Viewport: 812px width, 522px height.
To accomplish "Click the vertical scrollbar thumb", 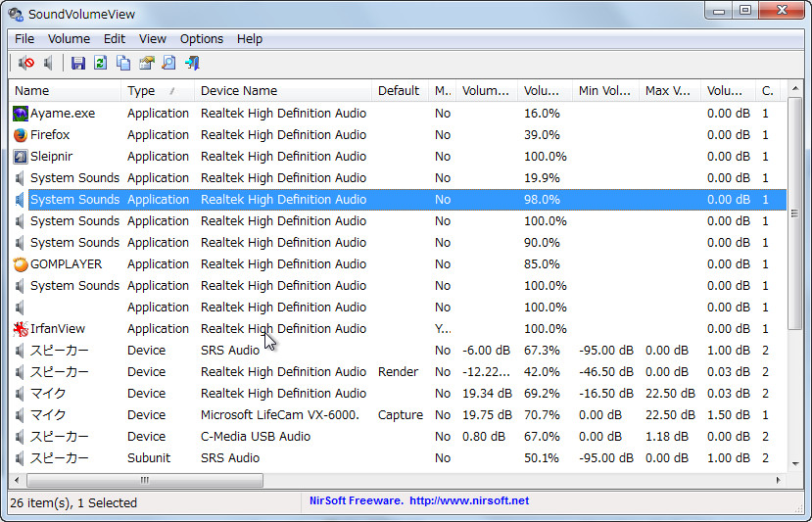I will [795, 213].
